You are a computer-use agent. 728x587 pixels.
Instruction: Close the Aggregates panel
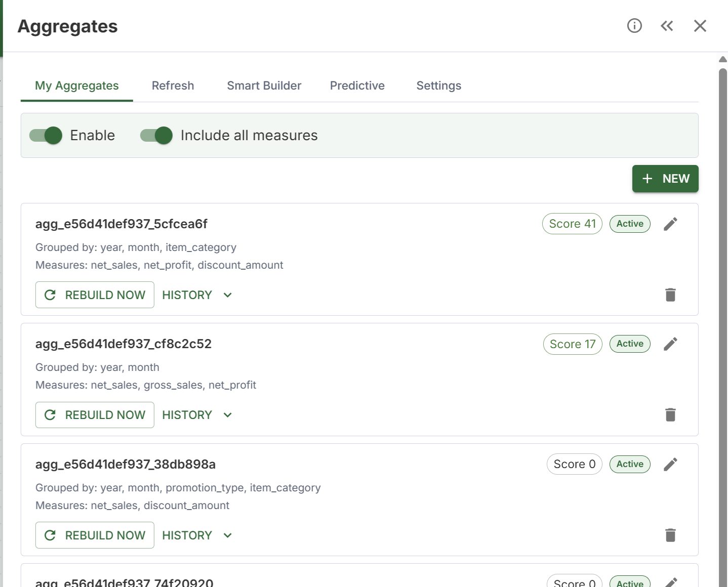click(x=700, y=26)
